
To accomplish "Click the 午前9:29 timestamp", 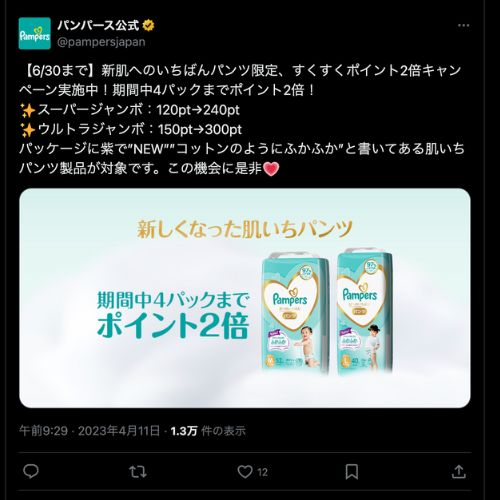I will (x=43, y=431).
